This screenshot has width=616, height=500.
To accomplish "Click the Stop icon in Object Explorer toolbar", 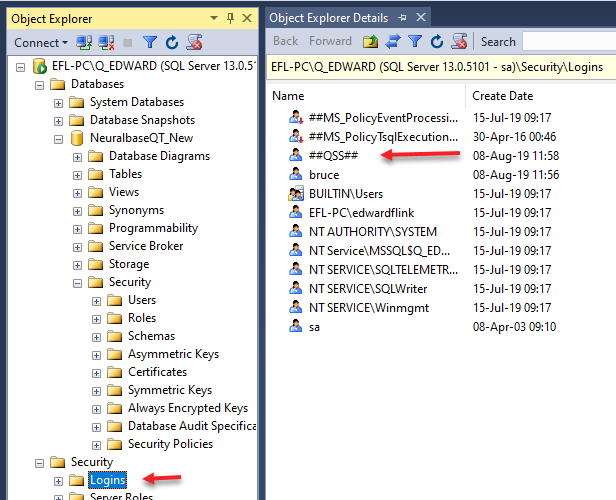I will click(128, 42).
